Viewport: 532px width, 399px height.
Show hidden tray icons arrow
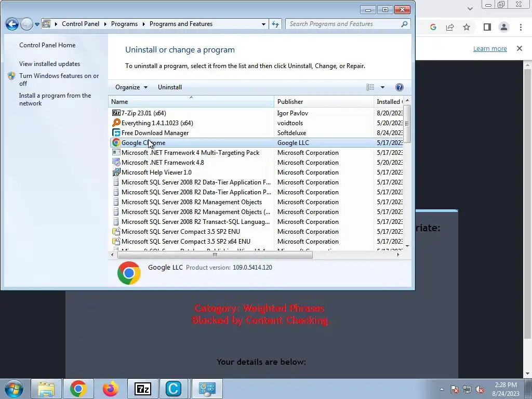click(442, 390)
